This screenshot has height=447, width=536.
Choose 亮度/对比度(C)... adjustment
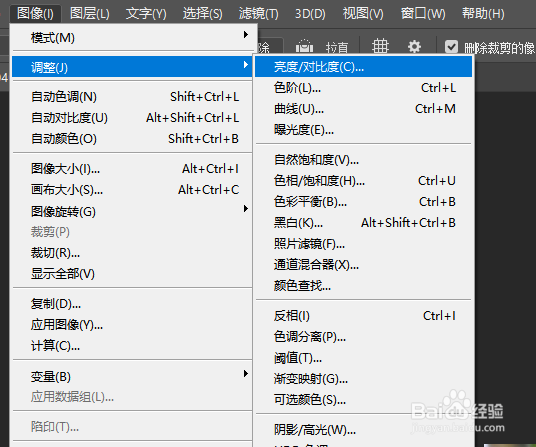(x=363, y=67)
